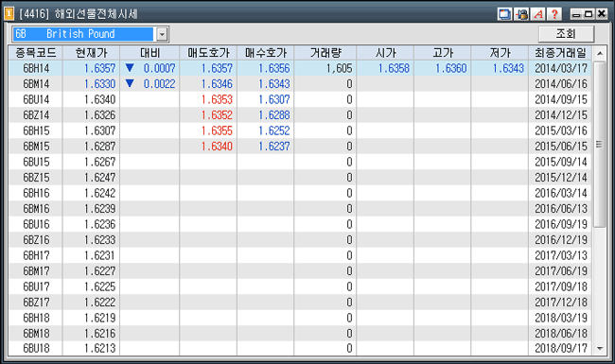Open help with the question mark icon

point(554,14)
